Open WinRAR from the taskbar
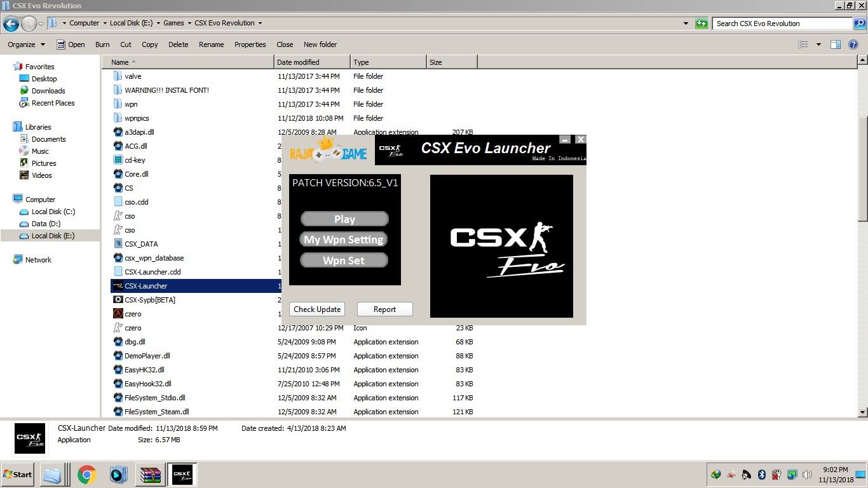The image size is (868, 488). click(151, 475)
